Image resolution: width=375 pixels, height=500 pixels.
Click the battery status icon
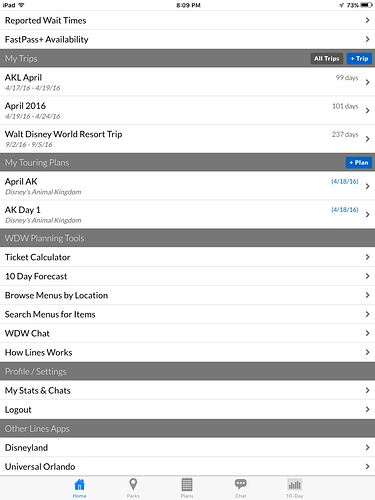[x=366, y=5]
